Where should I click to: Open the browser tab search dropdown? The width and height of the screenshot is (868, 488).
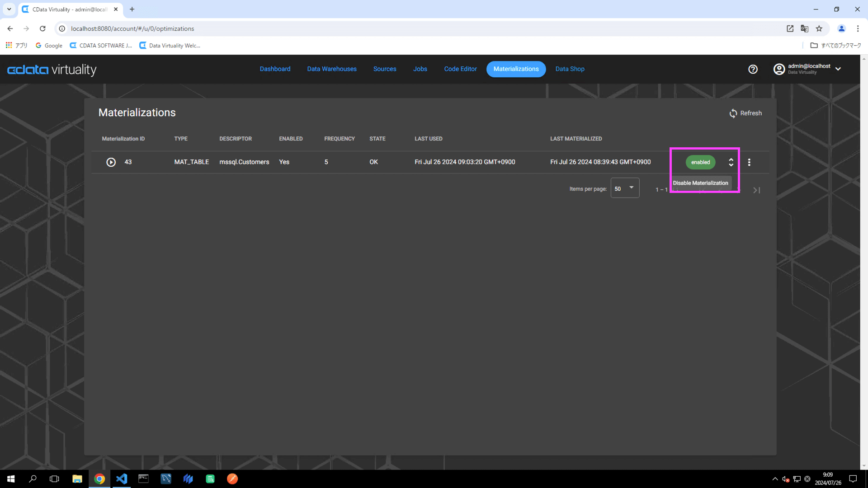[x=9, y=9]
